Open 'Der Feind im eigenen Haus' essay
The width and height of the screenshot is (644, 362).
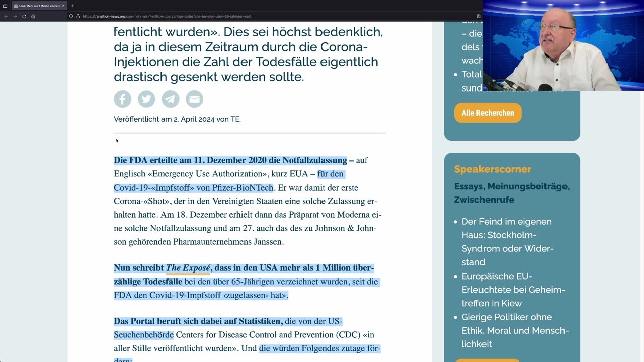pos(508,242)
